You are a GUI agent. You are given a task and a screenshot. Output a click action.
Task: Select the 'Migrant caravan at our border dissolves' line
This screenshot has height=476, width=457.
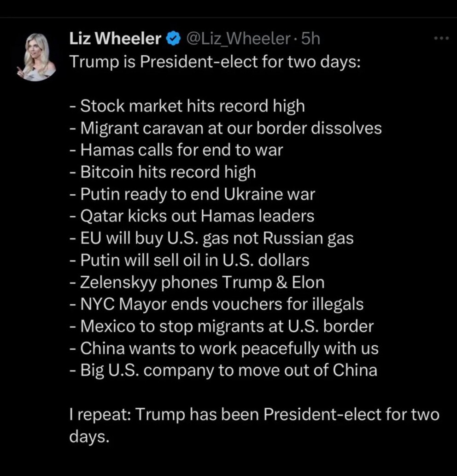point(226,128)
